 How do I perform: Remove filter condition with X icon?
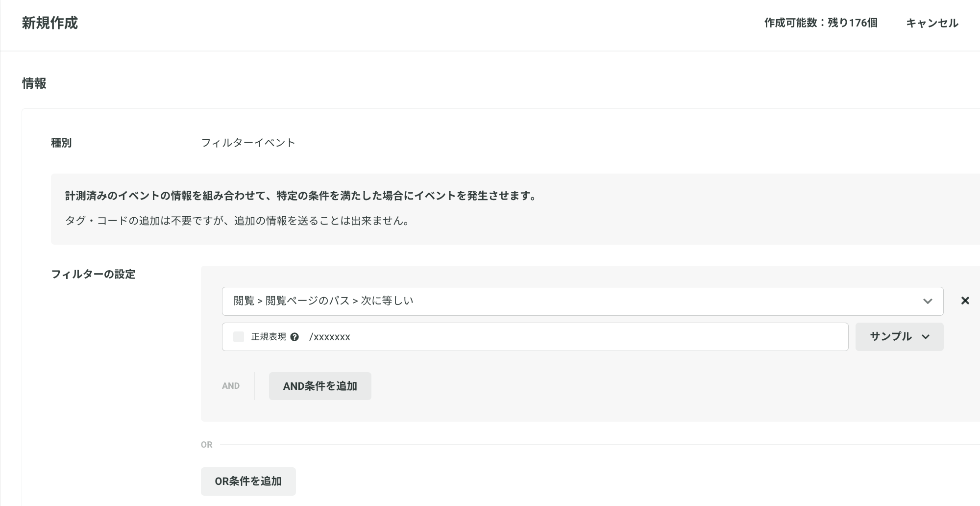[965, 301]
